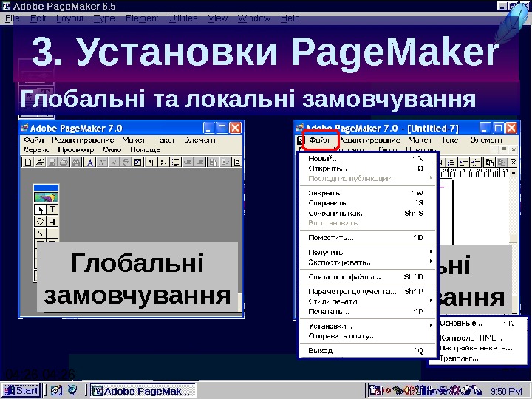
Task: Click greyed Print icon in left window toolbar
Action: tap(64, 162)
